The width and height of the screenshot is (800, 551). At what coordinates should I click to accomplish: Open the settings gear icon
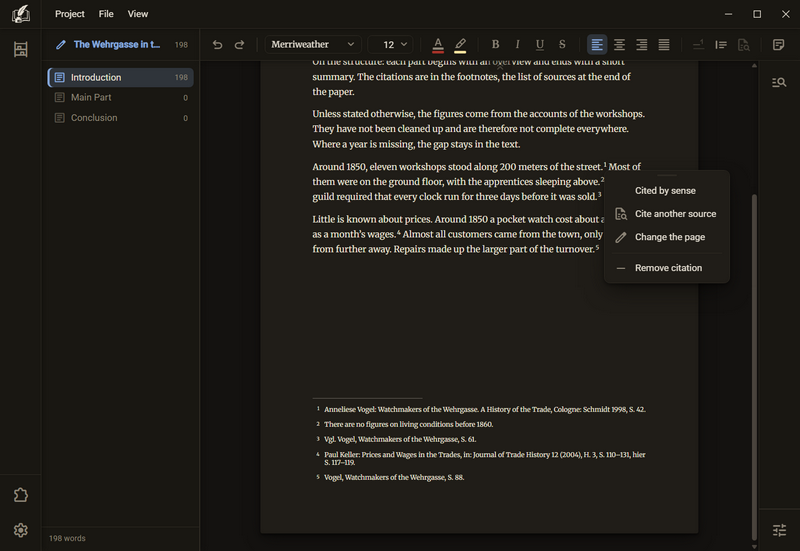pyautogui.click(x=21, y=530)
